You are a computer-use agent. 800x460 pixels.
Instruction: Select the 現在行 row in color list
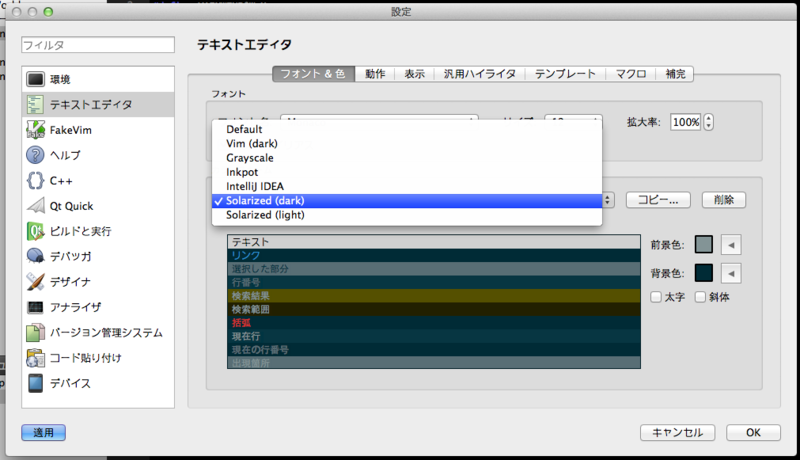[434, 336]
